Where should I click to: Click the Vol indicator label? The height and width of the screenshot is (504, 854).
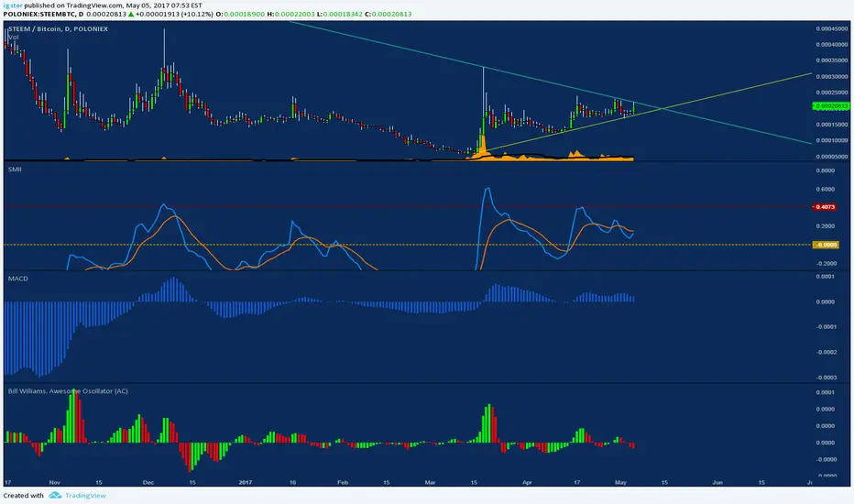(x=13, y=37)
